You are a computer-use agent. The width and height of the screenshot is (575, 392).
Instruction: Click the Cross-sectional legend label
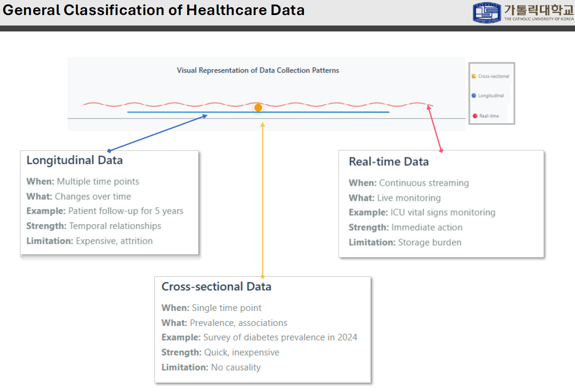(493, 76)
